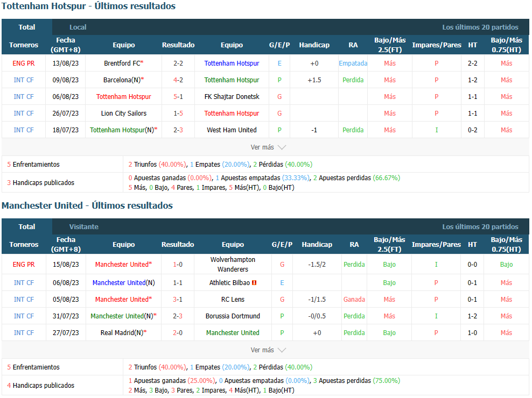Expand Ver más under Manchester United results
This screenshot has height=398, width=532.
click(x=268, y=350)
